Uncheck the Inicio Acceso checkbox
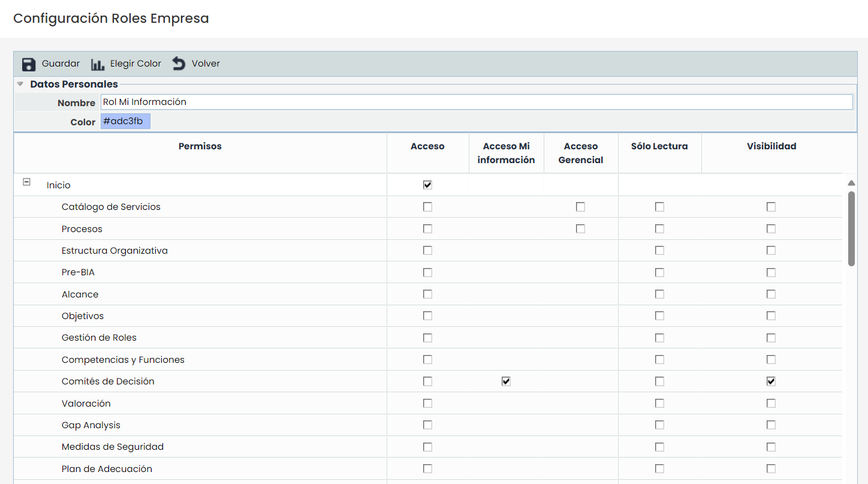868x484 pixels. 427,185
